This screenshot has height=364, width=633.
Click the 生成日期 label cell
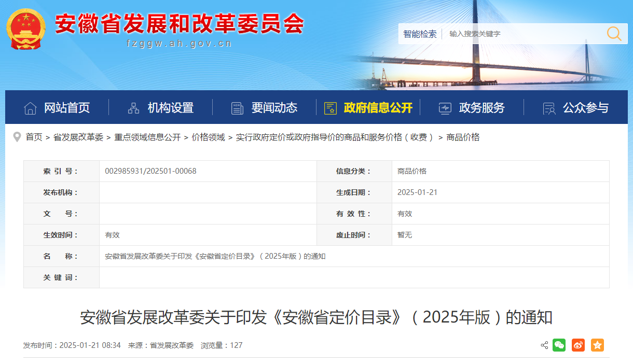click(354, 192)
